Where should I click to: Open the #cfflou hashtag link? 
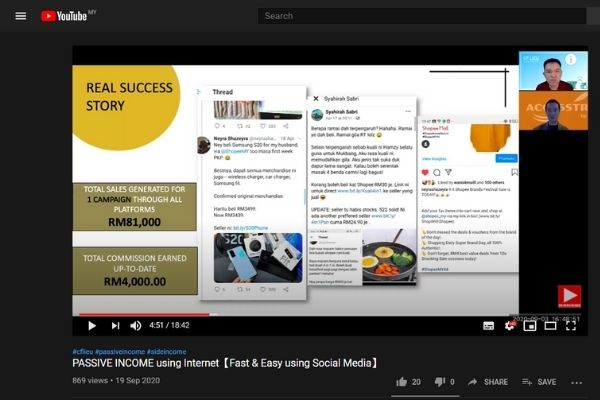point(83,351)
